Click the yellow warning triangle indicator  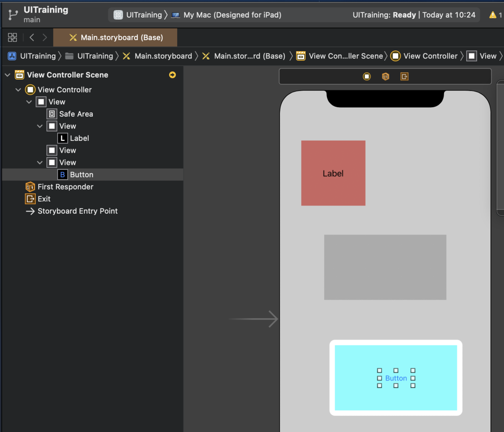493,15
